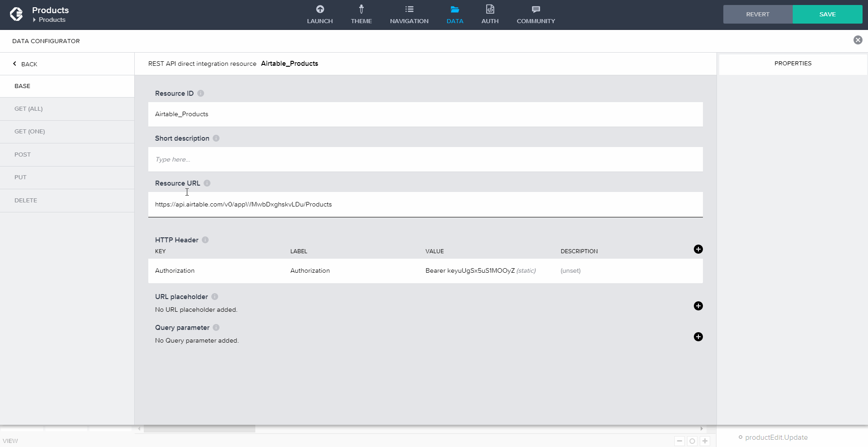Viewport: 868px width, 447px height.
Task: Zoom out with the minus icon
Action: [x=679, y=441]
